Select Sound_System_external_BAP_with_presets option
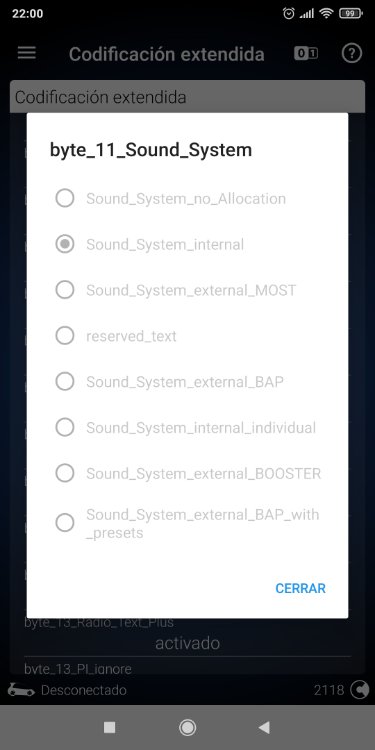375x750 pixels. coord(188,523)
